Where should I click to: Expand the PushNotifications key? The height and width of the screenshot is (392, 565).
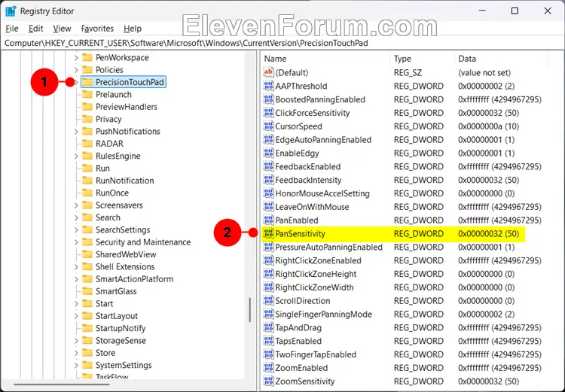click(76, 132)
